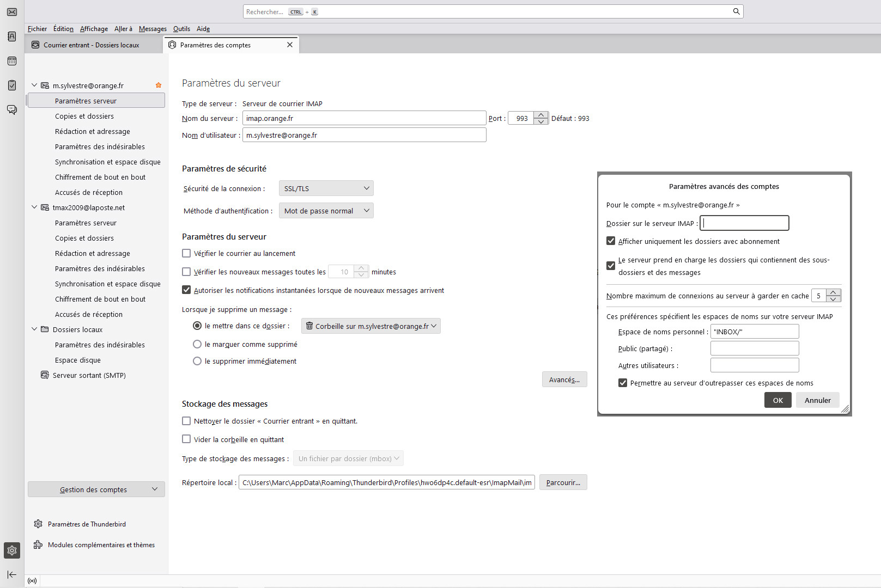Enable Vérifier le courrier au lancement
Screen dimensions: 881x588
tap(186, 253)
